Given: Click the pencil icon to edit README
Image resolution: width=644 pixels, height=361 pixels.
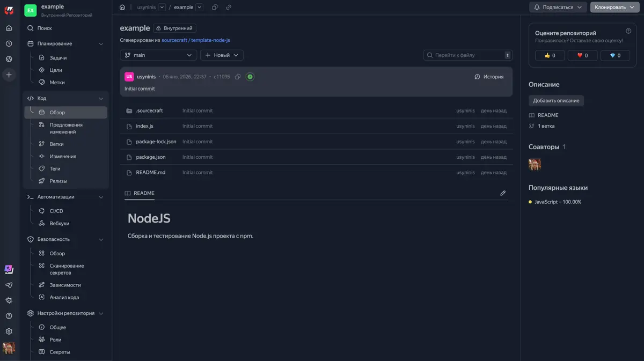Looking at the screenshot, I should tap(503, 193).
